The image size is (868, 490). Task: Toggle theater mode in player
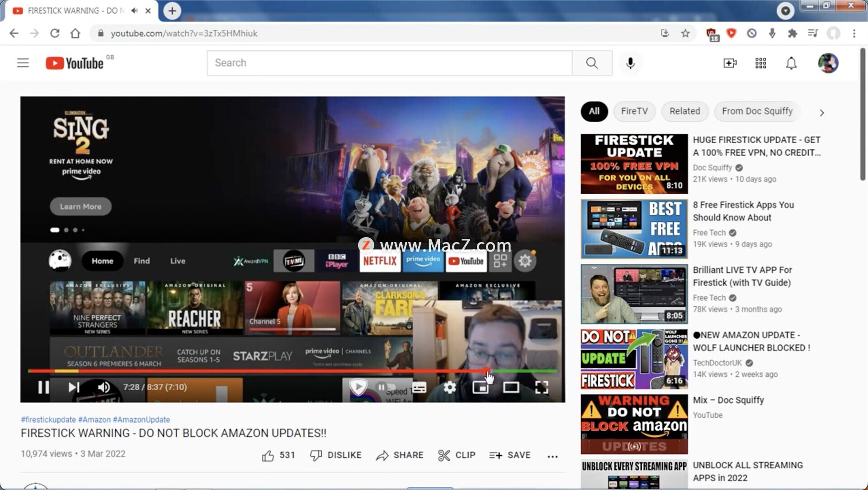tap(511, 387)
